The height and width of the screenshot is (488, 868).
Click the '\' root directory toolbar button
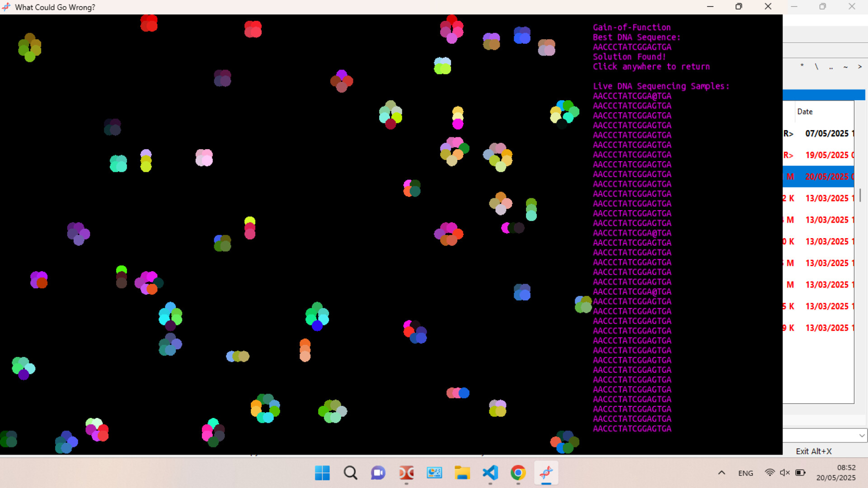point(816,67)
